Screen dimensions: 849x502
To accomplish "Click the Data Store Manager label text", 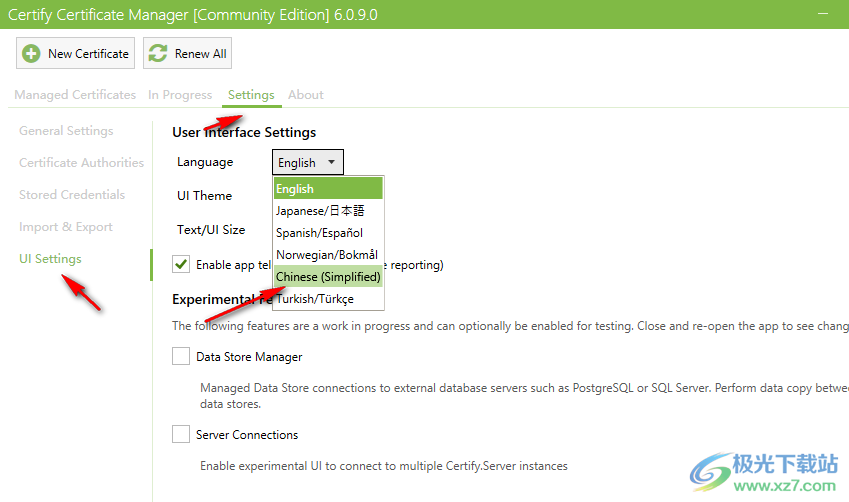I will [x=249, y=357].
